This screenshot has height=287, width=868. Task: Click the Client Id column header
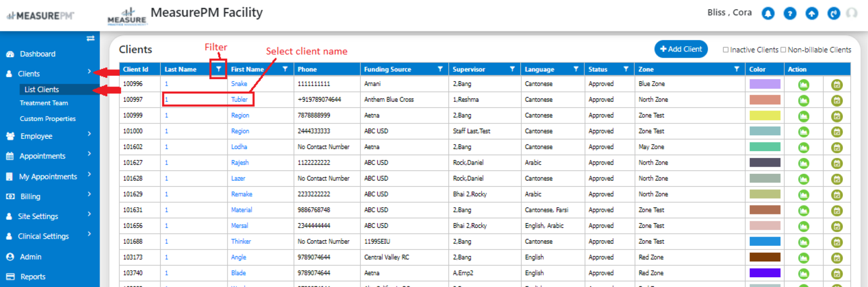click(136, 69)
